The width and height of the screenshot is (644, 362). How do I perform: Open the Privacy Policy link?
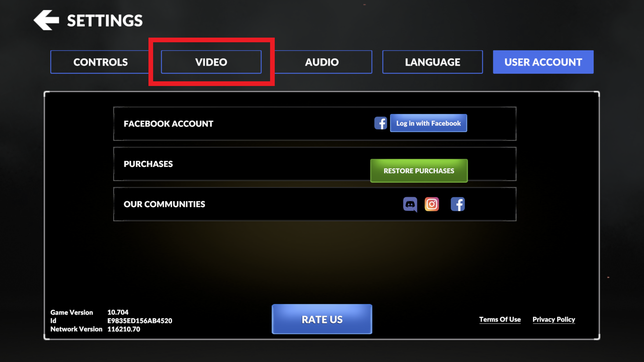554,319
